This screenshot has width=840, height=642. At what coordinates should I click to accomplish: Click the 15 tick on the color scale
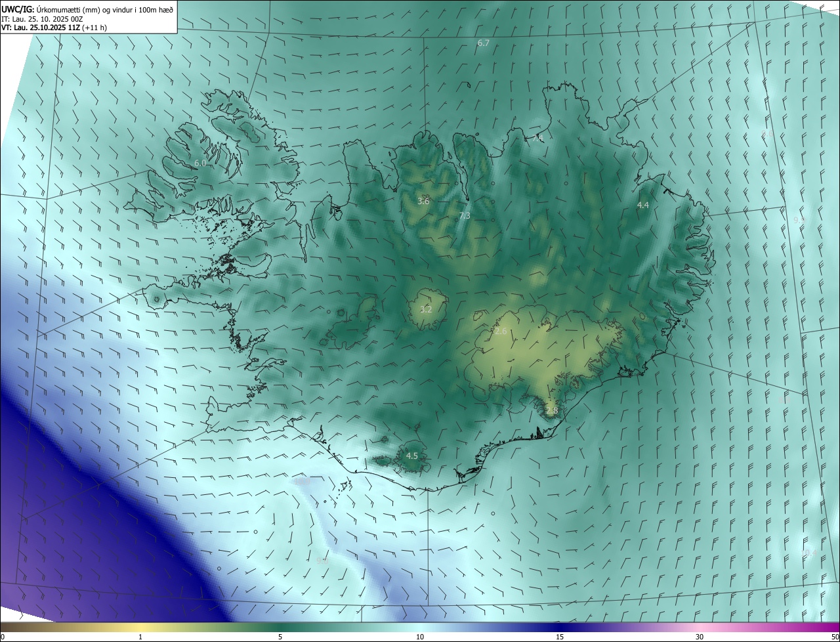click(560, 637)
